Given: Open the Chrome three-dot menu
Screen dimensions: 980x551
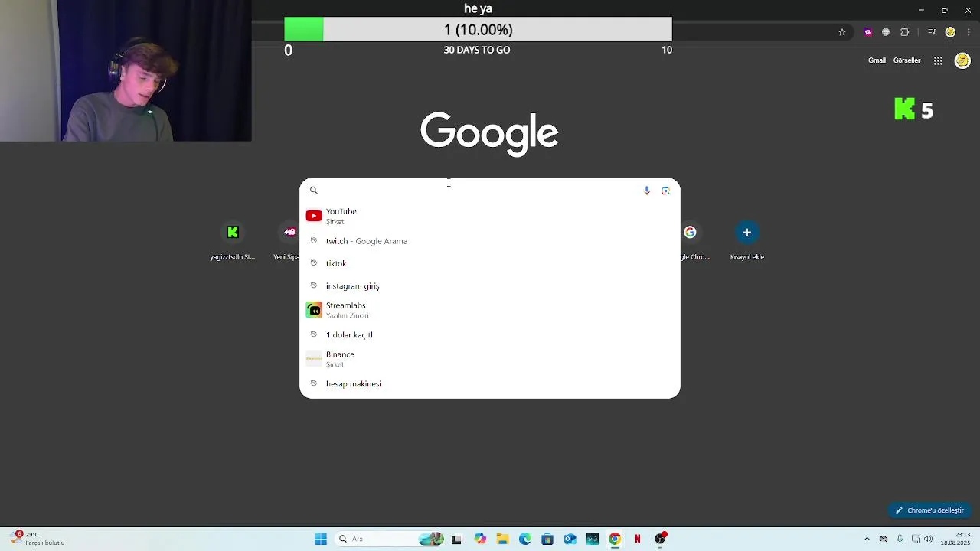Looking at the screenshot, I should (x=969, y=32).
